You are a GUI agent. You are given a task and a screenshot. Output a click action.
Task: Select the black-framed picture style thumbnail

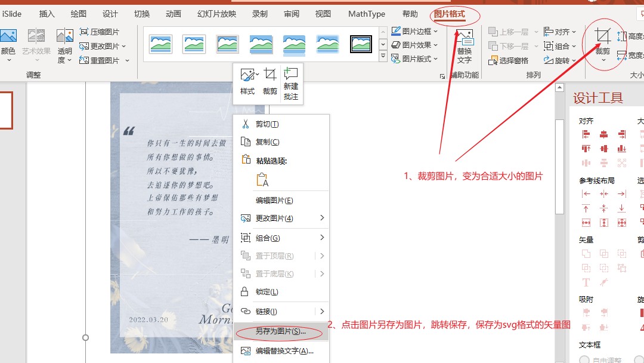[x=361, y=44]
